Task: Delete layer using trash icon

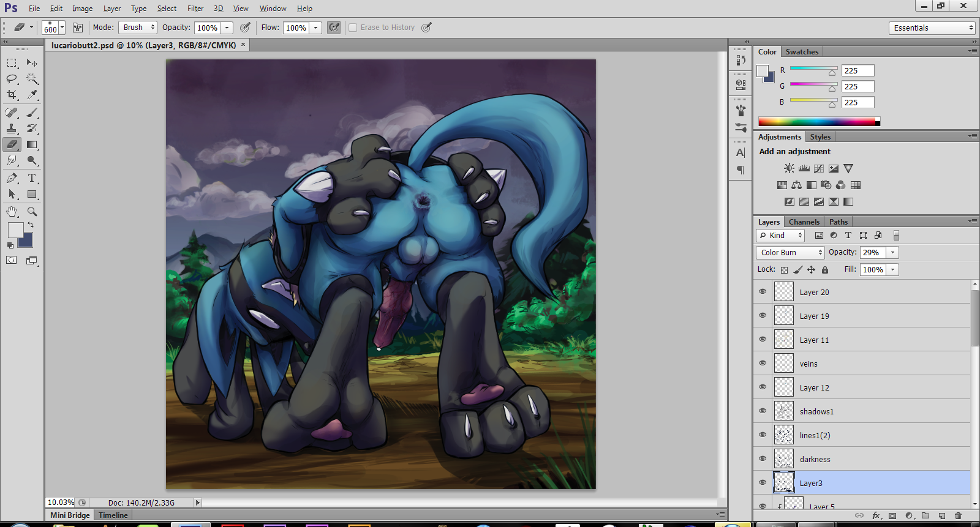Action: 959,516
